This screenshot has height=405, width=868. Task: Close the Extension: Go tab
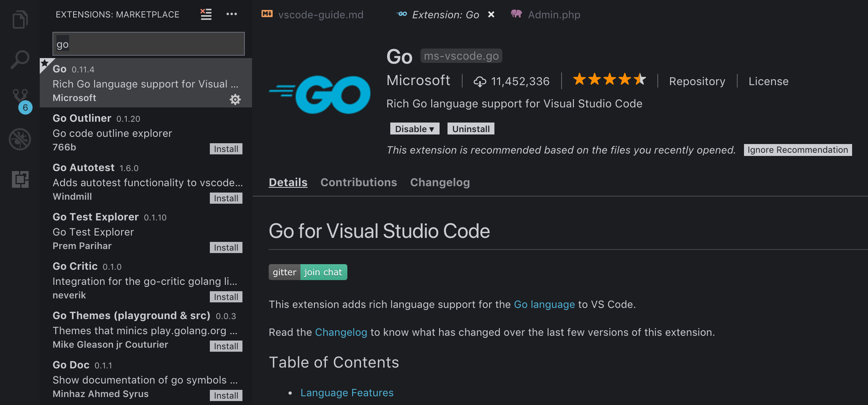(491, 14)
